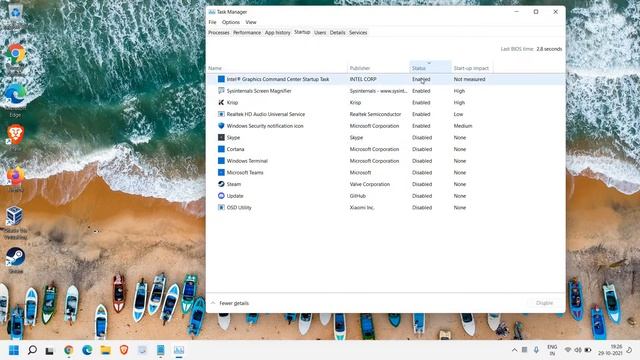Click the Microsoft Teams row icon
640x360 pixels.
tap(221, 172)
